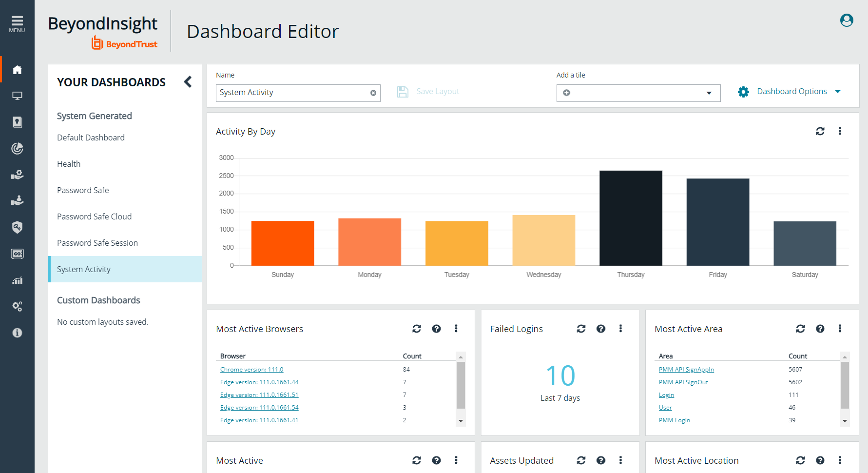Show help for Failed Logins tile
The width and height of the screenshot is (868, 473).
(x=601, y=329)
